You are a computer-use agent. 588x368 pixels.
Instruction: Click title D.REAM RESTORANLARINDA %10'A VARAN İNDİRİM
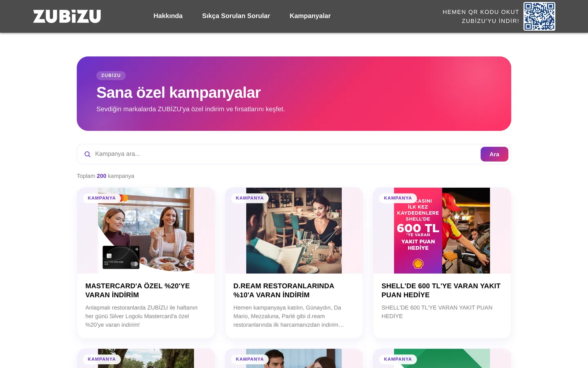(284, 290)
